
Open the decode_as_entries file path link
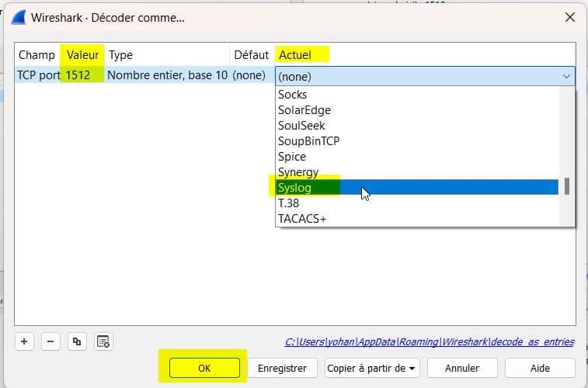(430, 342)
